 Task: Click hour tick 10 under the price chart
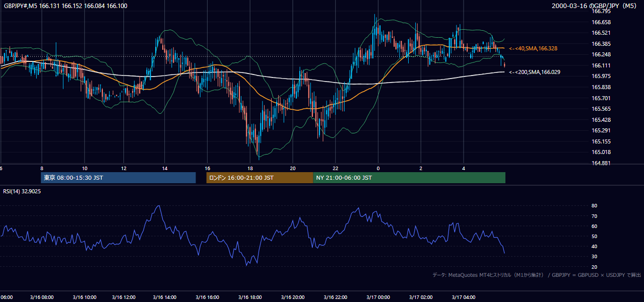[x=85, y=168]
